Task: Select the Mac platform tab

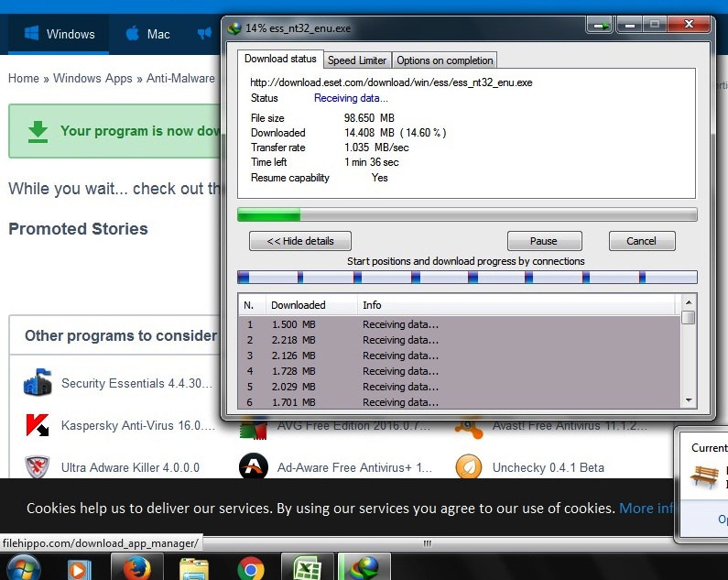Action: pos(148,34)
